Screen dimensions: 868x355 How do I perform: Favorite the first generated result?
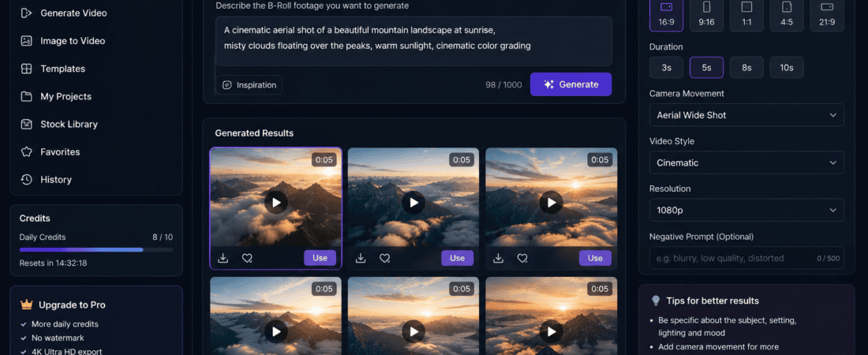click(x=248, y=258)
